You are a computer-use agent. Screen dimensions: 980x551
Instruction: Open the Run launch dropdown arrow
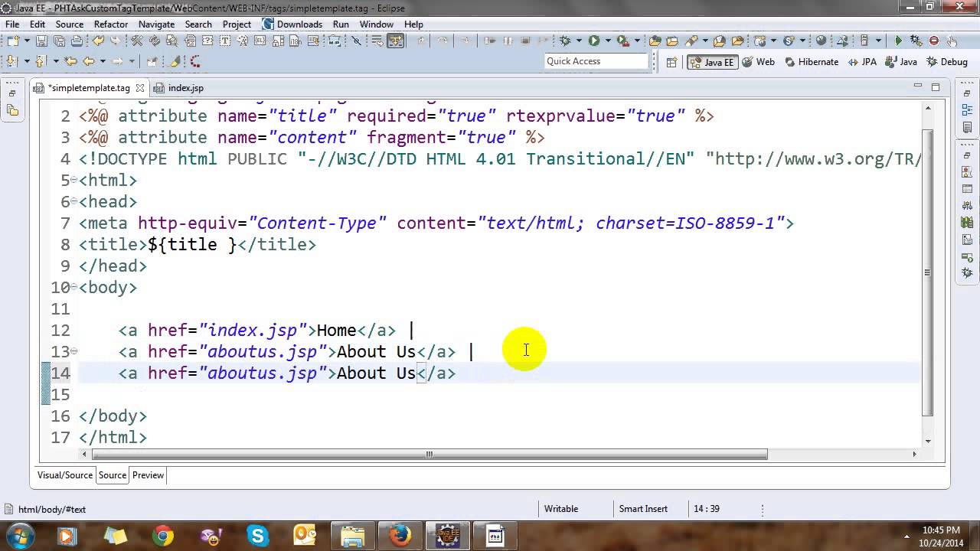click(608, 41)
